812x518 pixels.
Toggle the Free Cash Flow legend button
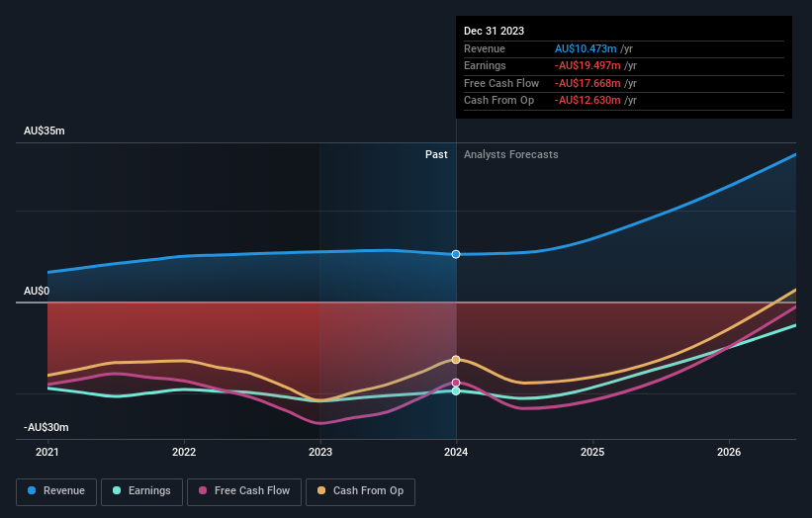click(x=244, y=491)
